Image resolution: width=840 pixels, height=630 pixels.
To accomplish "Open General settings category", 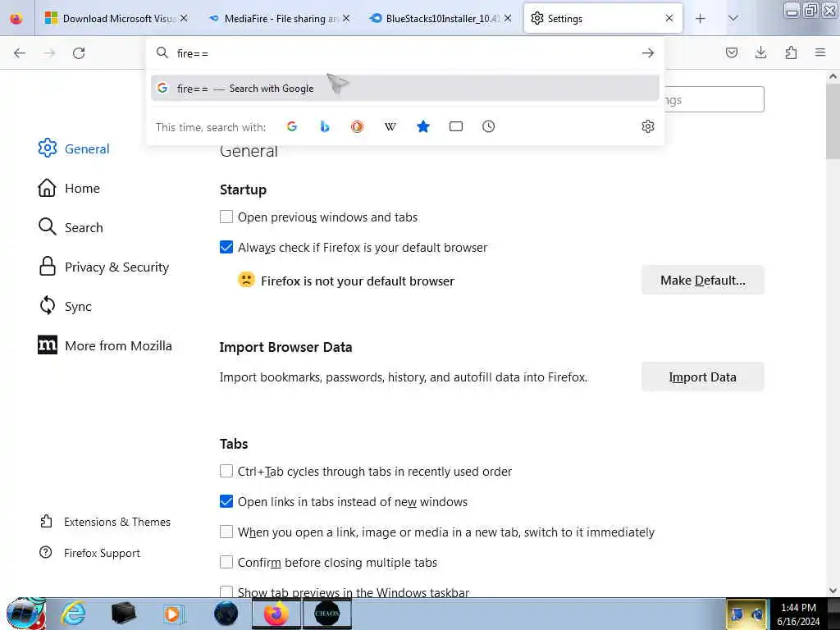I will pos(73,148).
